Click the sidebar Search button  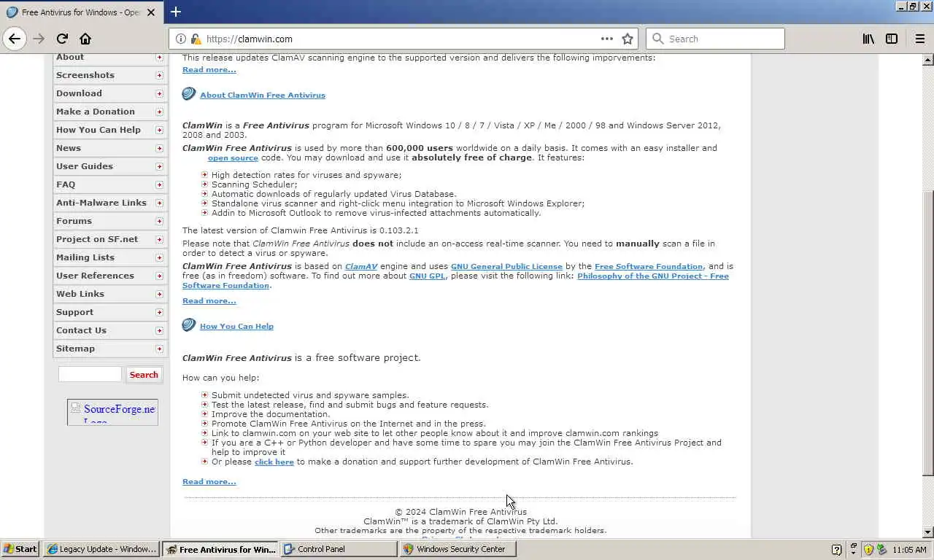[144, 374]
